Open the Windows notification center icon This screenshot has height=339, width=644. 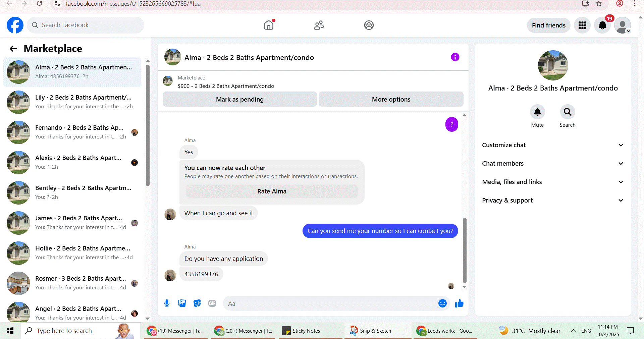[x=630, y=331]
